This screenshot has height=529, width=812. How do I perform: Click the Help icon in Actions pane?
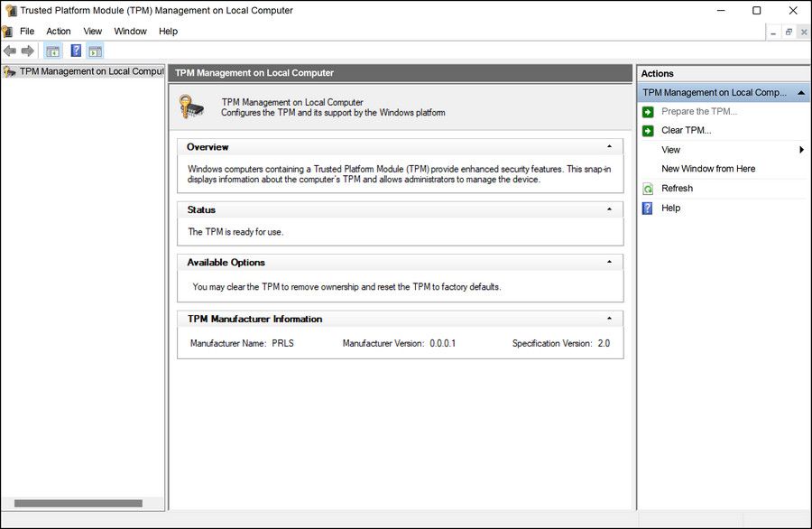pyautogui.click(x=648, y=209)
